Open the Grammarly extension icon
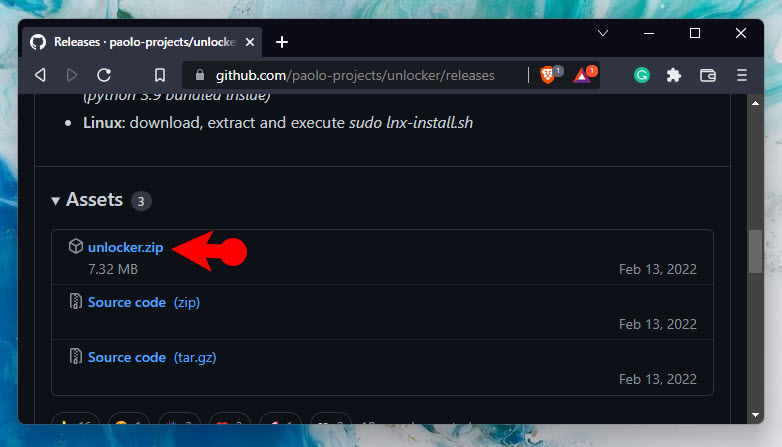This screenshot has width=782, height=447. tap(642, 75)
